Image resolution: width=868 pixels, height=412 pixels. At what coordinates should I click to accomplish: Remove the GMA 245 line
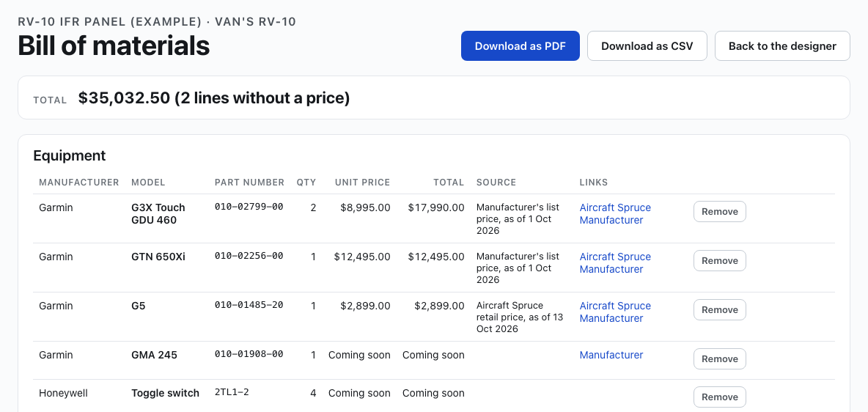[720, 358]
